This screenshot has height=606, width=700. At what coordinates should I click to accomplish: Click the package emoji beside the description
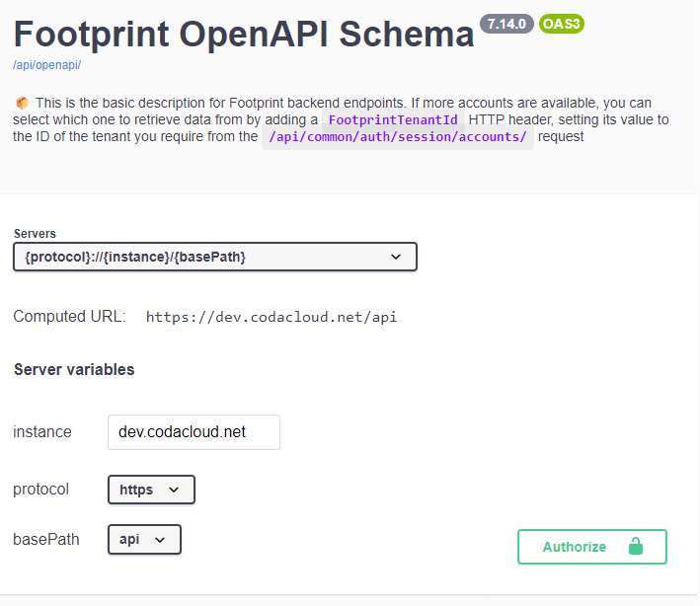click(x=22, y=103)
